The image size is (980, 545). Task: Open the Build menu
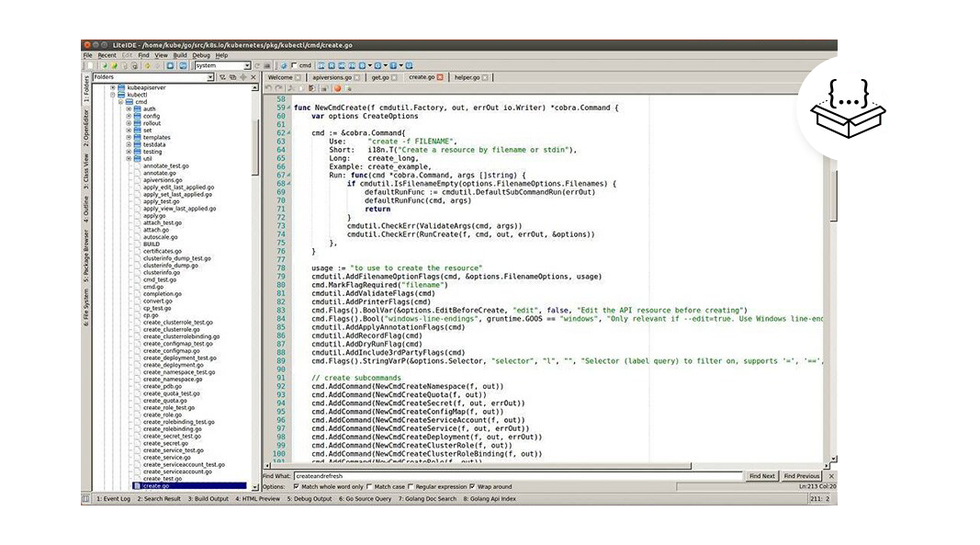(x=180, y=56)
